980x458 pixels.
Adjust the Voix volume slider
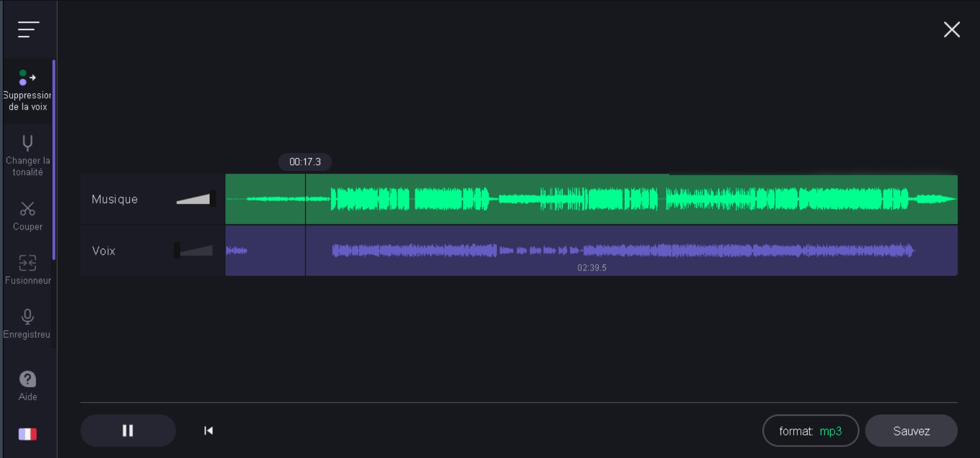click(x=193, y=250)
